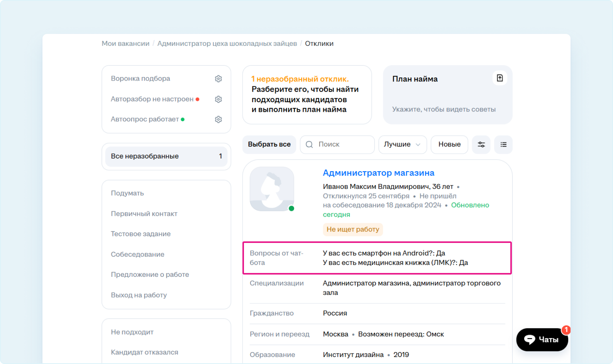Expand the Лучшие sorting dropdown
Viewport: 613px width, 364px height.
[402, 145]
